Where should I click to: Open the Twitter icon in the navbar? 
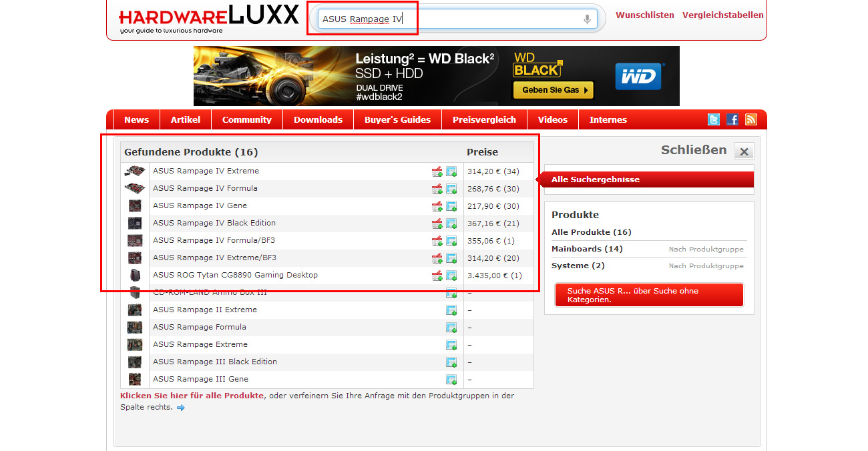(x=714, y=119)
